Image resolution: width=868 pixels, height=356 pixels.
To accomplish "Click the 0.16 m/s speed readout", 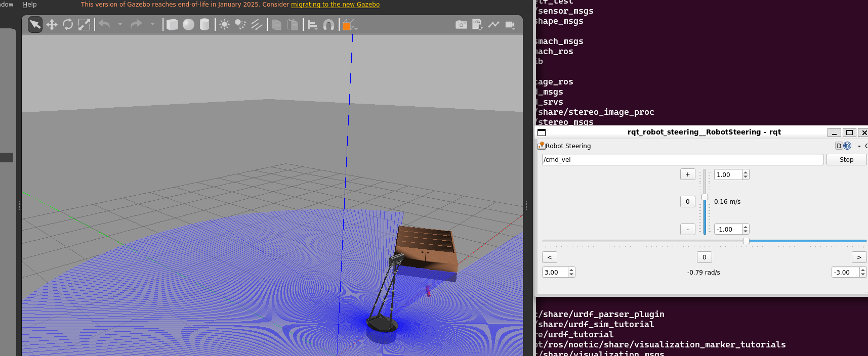I will (727, 201).
